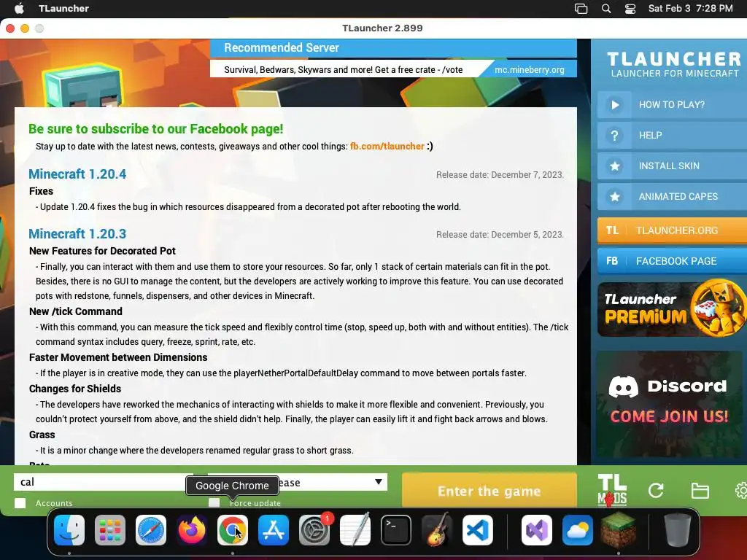Viewport: 747px width, 560px height.
Task: Open the App Store dock icon
Action: click(x=274, y=530)
